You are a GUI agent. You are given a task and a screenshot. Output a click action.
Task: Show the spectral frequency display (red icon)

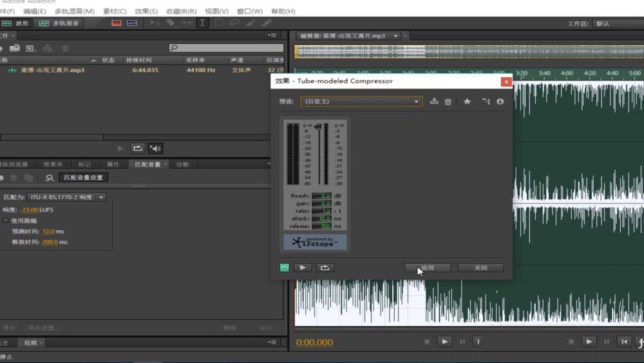tap(116, 23)
